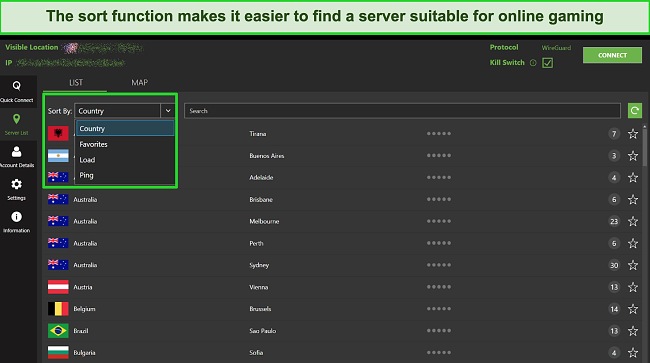This screenshot has height=363, width=650.
Task: Click the Austria flag icon
Action: (58, 287)
